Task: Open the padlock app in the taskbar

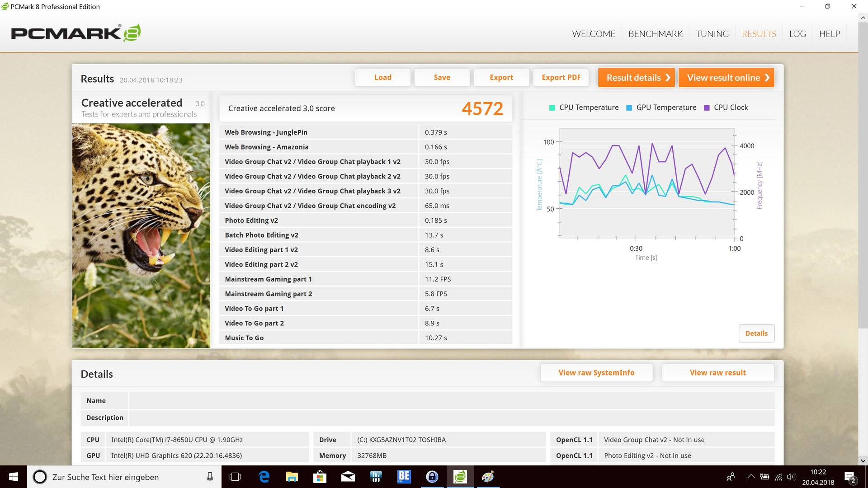Action: (x=432, y=477)
